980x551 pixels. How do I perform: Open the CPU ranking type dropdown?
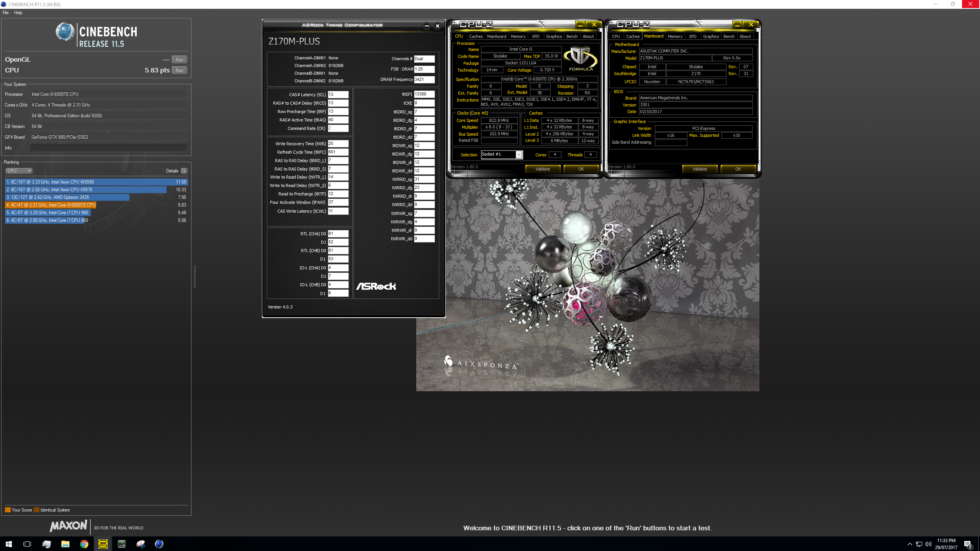coord(19,171)
